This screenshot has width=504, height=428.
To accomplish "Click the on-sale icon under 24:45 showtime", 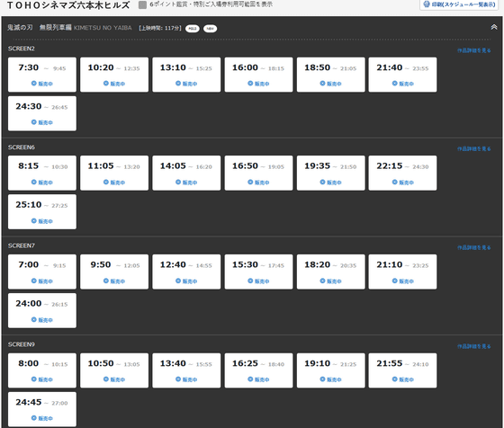I will 34,418.
